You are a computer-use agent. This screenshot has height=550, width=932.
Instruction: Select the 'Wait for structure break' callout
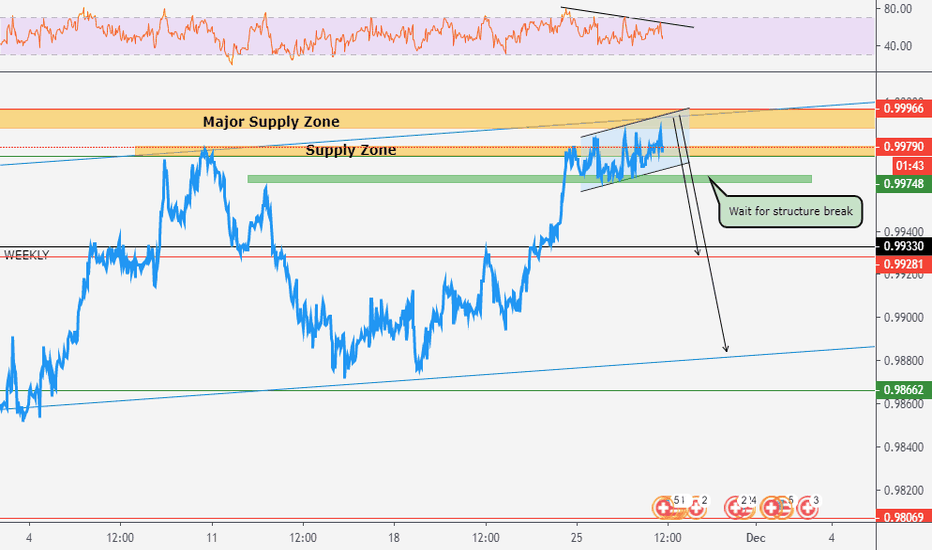(789, 211)
